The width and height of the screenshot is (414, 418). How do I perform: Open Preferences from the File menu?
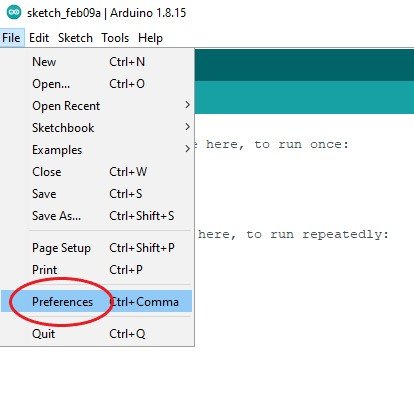pos(97,301)
